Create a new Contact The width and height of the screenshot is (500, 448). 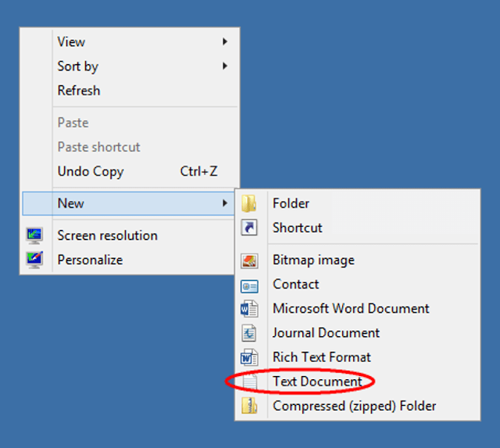point(358,285)
